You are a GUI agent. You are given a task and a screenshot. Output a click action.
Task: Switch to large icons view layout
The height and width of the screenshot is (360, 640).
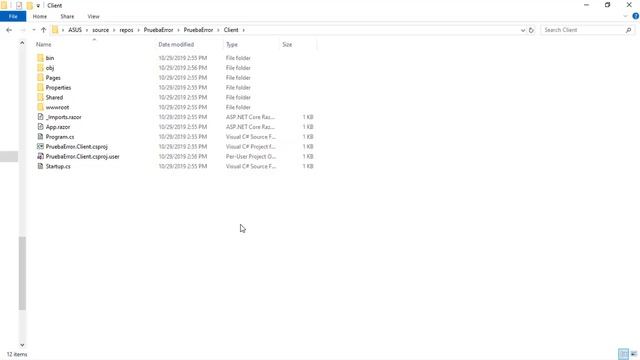click(633, 354)
